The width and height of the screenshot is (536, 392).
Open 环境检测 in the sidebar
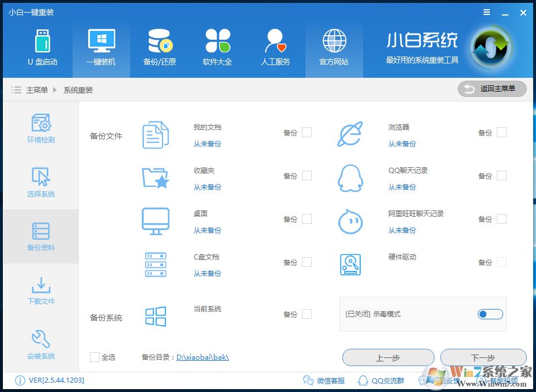click(40, 128)
